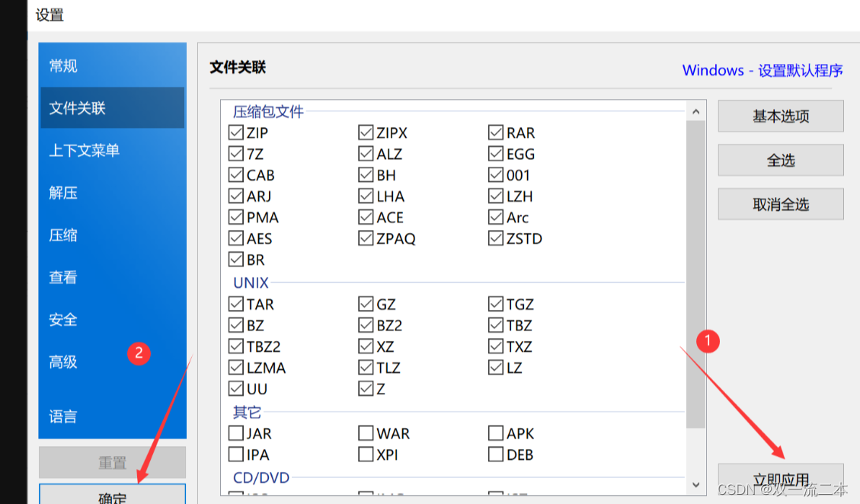Switch to the 解压 tab
Viewport: 860px width, 504px height.
[x=113, y=193]
